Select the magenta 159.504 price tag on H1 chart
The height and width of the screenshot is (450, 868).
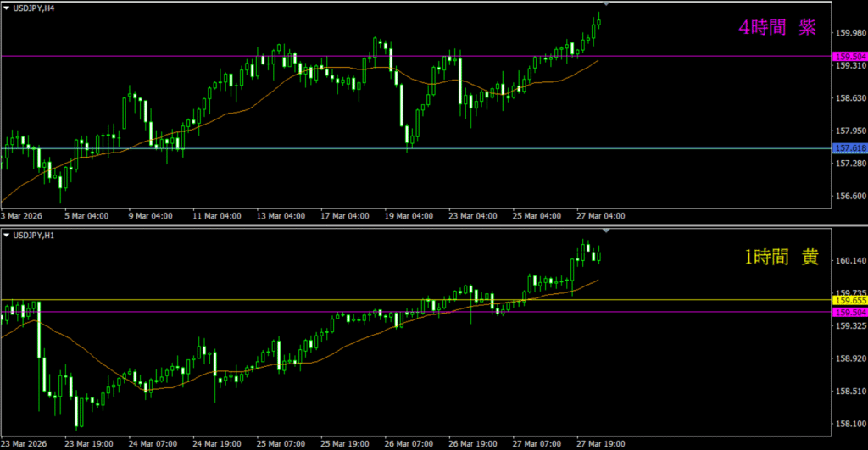coord(849,312)
